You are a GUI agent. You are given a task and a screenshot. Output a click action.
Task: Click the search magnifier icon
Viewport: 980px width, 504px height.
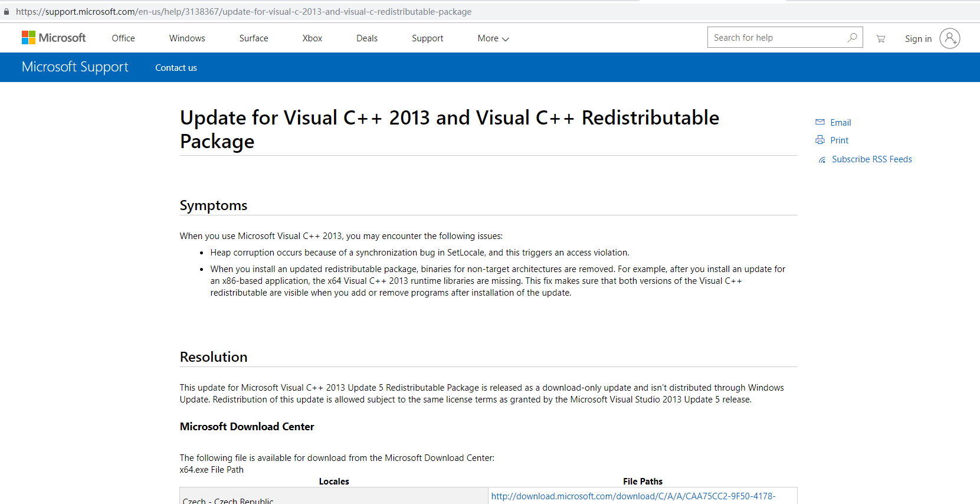pos(852,38)
